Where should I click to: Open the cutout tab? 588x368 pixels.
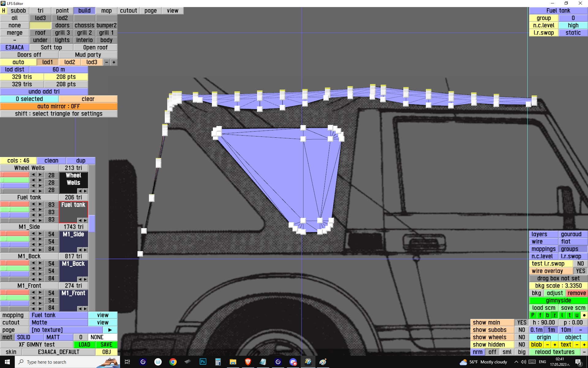tap(128, 10)
